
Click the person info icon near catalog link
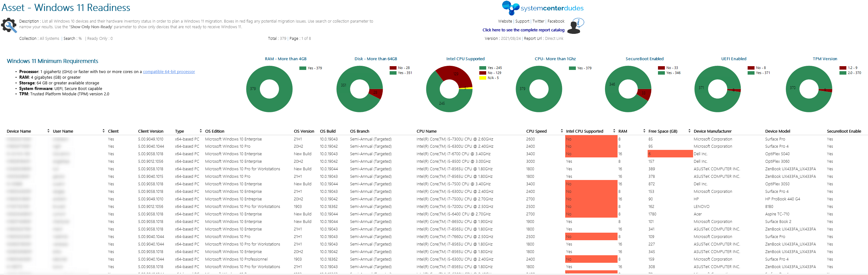click(x=576, y=26)
